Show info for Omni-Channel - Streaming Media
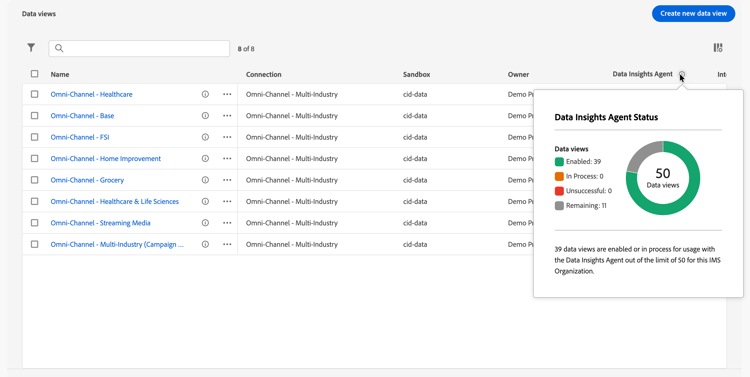 point(205,222)
